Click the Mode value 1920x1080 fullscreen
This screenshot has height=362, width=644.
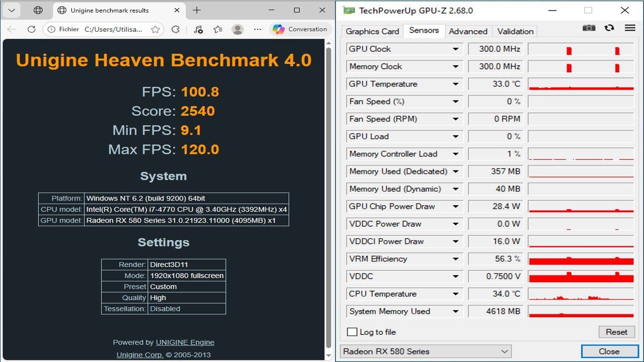(x=187, y=276)
